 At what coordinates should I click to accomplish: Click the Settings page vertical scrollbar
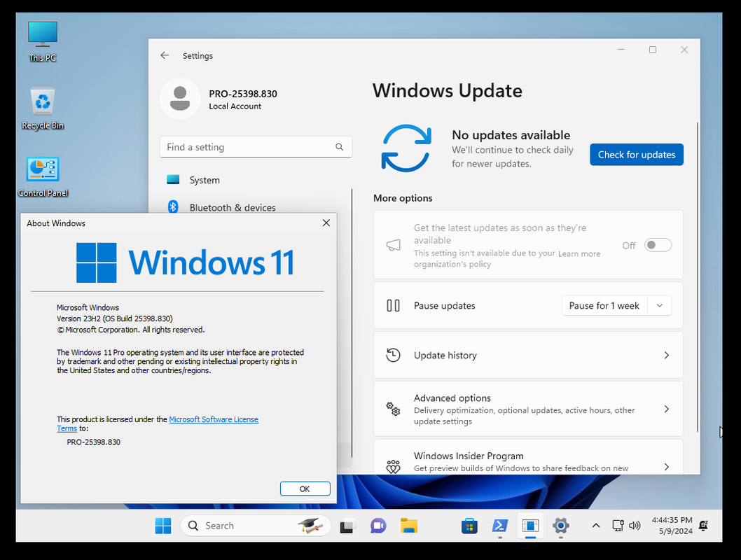tap(698, 276)
